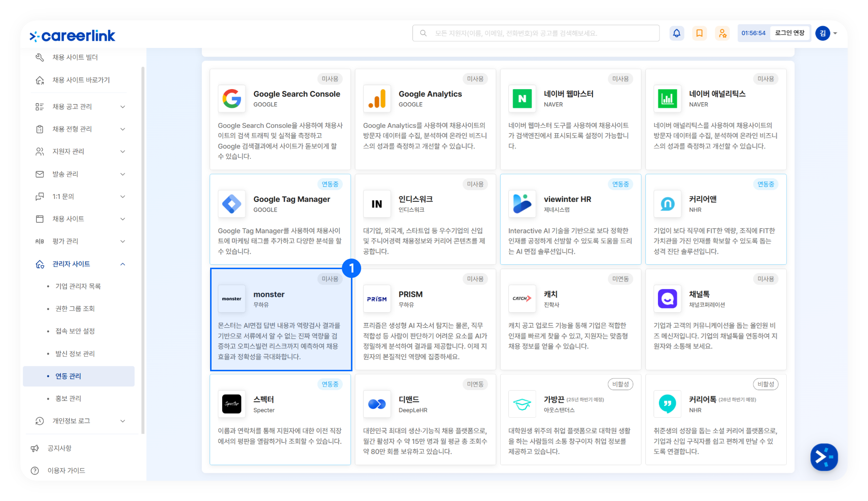
Task: Click the monster logo thumbnail
Action: point(232,299)
